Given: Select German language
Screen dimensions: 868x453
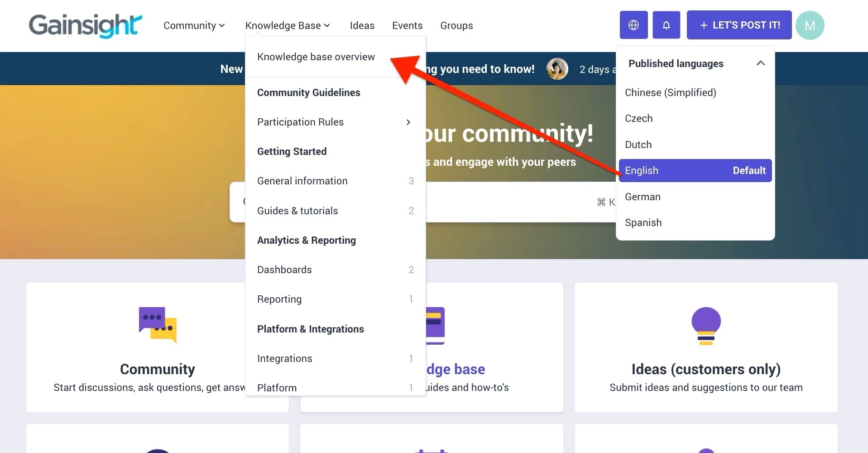Looking at the screenshot, I should pyautogui.click(x=695, y=197).
